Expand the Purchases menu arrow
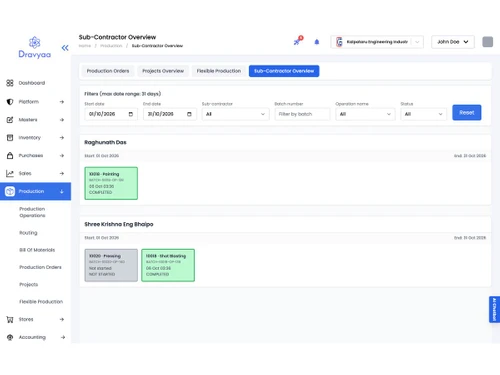Screen dimensions: 500x375 pos(62,155)
